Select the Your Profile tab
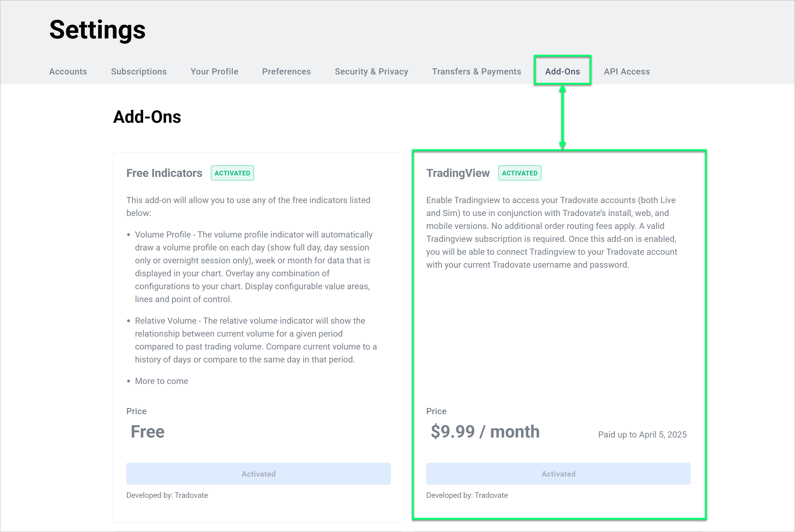This screenshot has height=532, width=795. coord(214,71)
